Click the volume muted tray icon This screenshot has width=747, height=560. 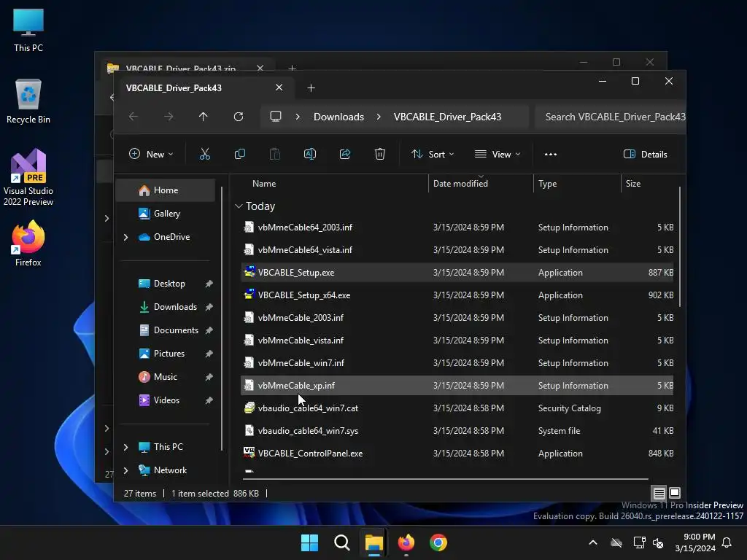point(658,542)
